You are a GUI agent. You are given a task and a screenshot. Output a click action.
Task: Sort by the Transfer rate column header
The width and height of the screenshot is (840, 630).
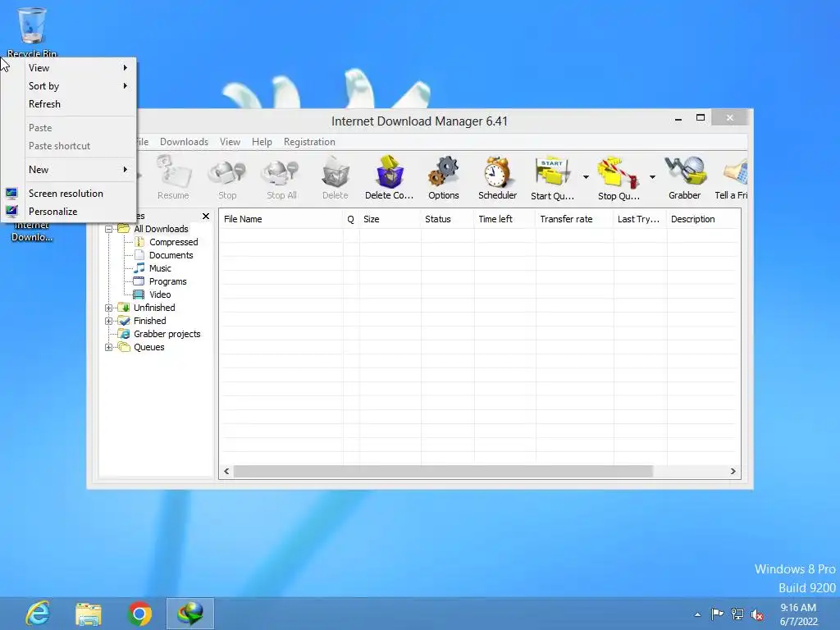tap(574, 218)
